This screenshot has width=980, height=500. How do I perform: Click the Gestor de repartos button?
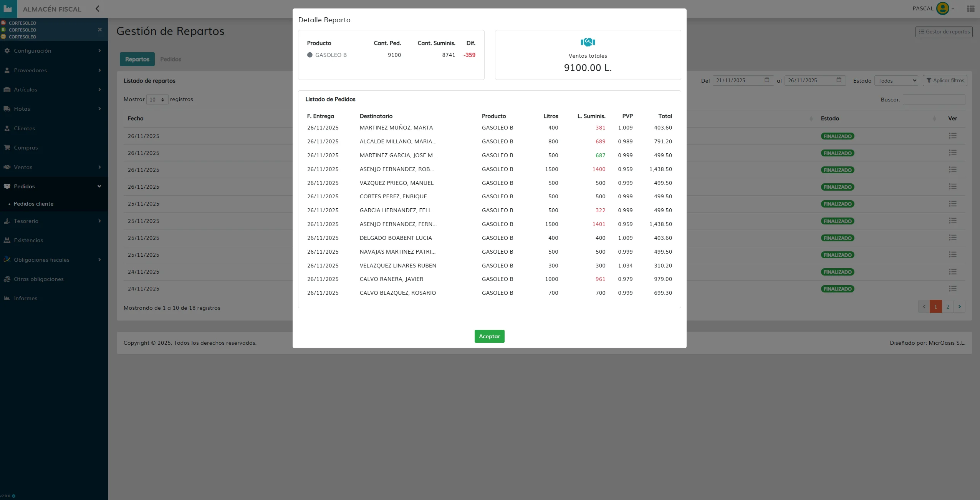coord(944,32)
